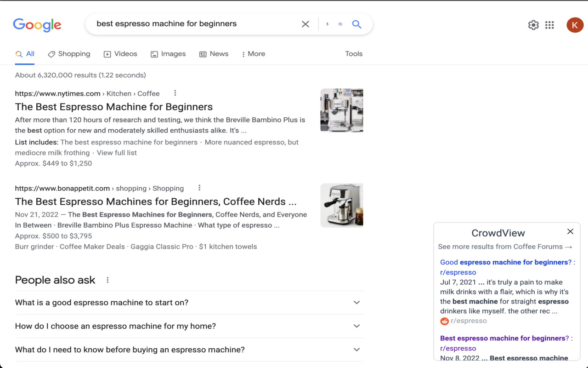Open account menu with K avatar
Viewport: 588px width, 368px height.
click(x=575, y=25)
